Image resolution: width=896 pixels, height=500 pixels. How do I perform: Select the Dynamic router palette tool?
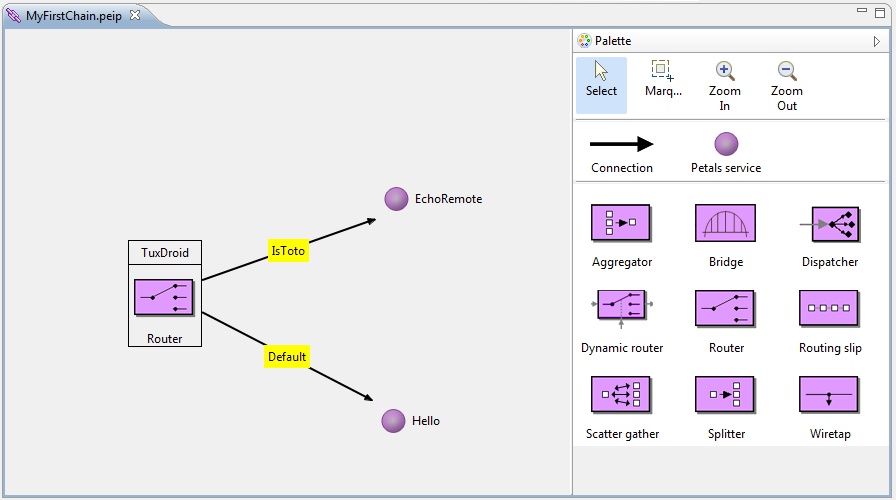click(621, 310)
